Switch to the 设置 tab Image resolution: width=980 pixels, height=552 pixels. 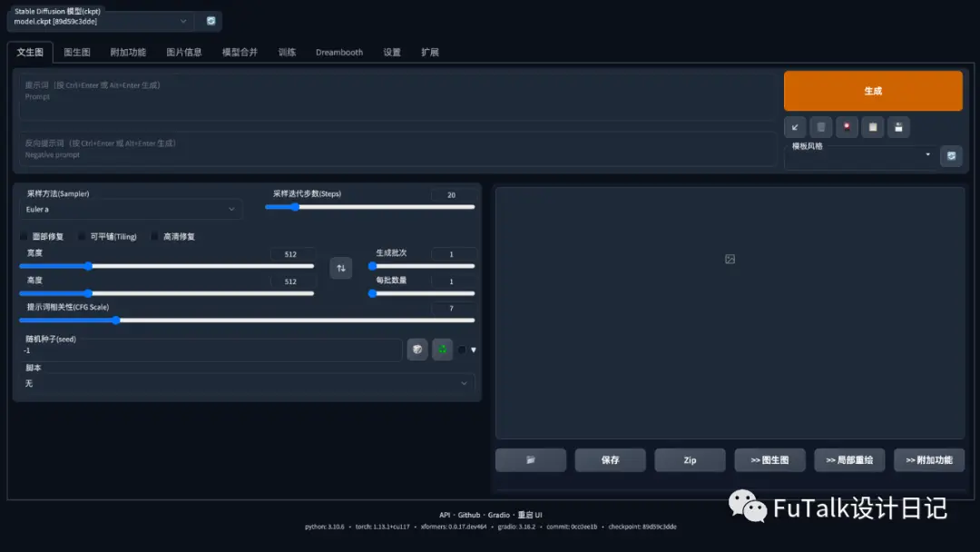click(392, 53)
